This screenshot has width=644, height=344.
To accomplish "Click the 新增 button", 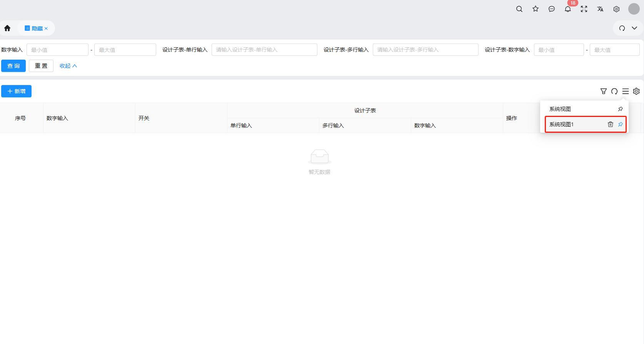I will click(x=16, y=91).
